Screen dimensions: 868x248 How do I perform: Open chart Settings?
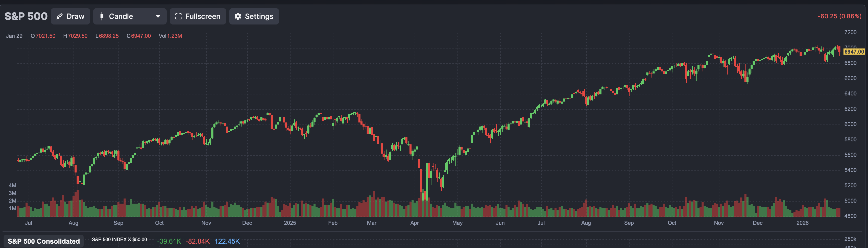254,16
